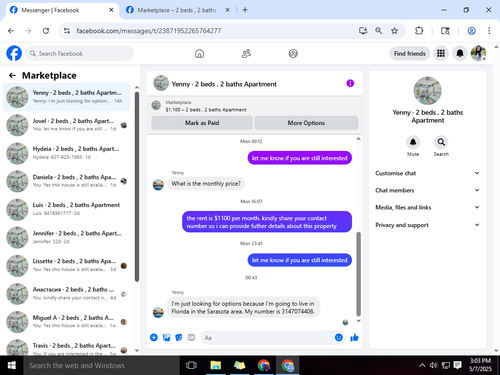Open the Friends icon in top navigation

coord(246,53)
